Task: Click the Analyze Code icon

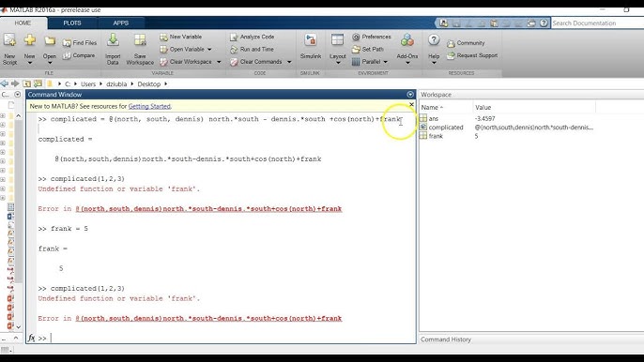Action: click(x=234, y=38)
